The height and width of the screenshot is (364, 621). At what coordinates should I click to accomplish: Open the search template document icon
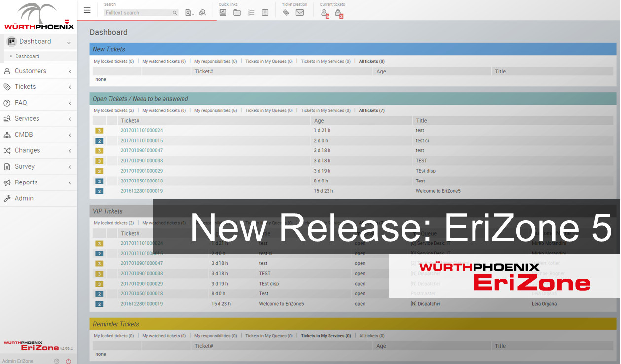[189, 13]
